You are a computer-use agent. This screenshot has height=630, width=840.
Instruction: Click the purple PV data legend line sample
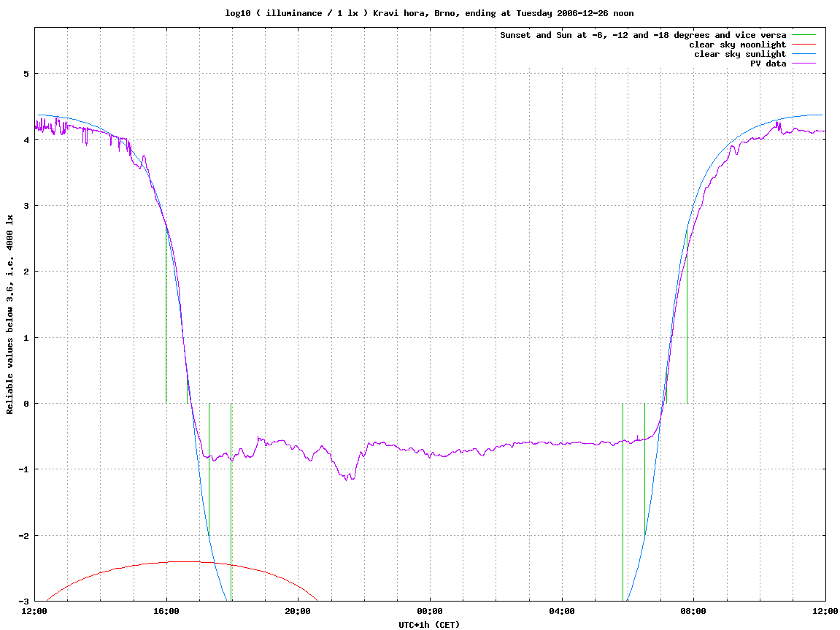(x=804, y=64)
